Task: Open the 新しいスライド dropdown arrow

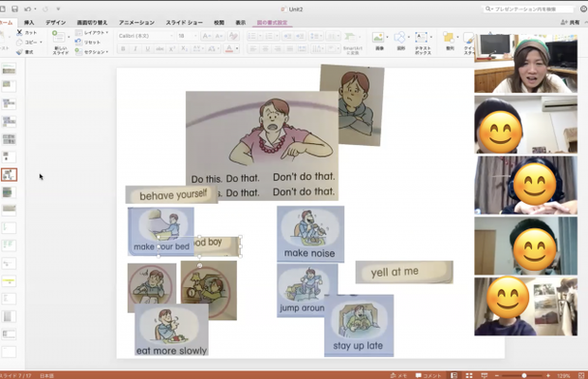Action: pos(68,37)
